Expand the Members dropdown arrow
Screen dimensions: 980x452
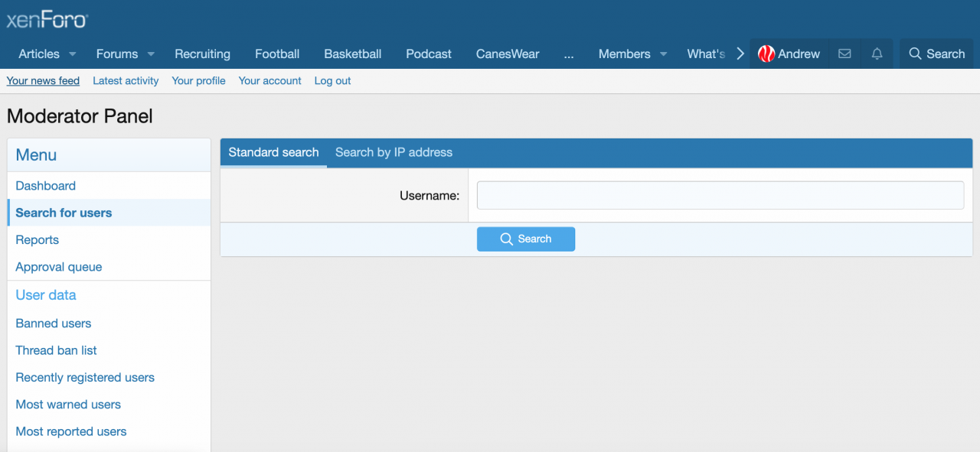663,54
